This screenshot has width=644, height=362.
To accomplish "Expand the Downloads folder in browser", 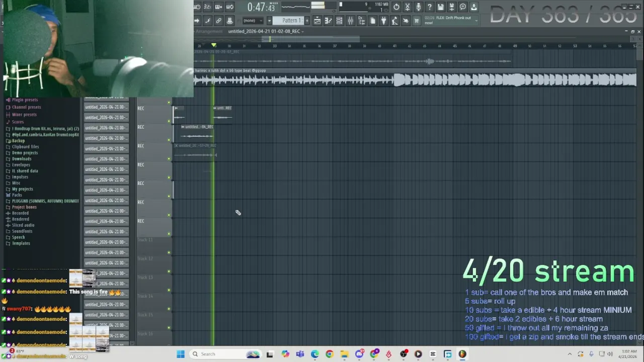I will (22, 159).
